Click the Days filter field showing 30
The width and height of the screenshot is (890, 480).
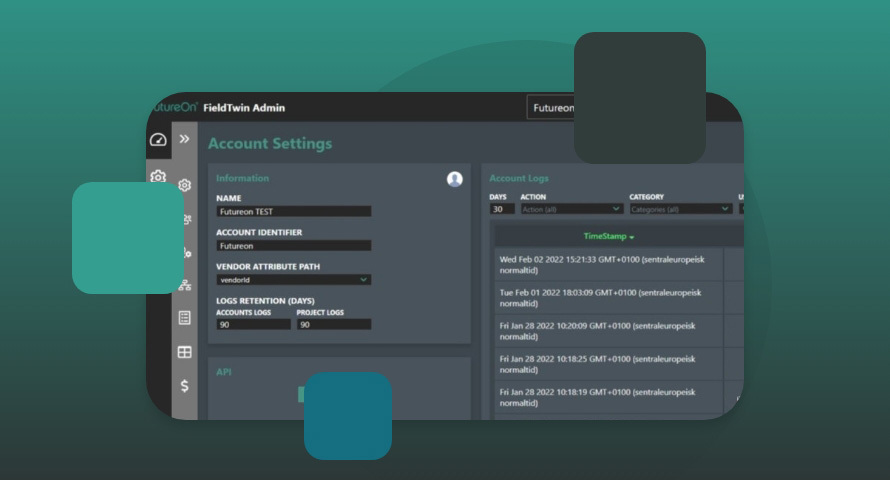[x=502, y=209]
